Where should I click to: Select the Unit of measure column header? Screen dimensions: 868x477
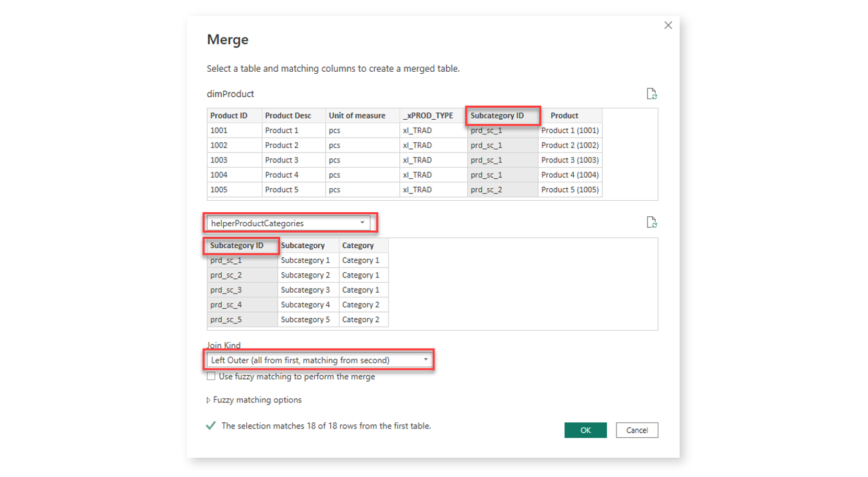tap(362, 116)
